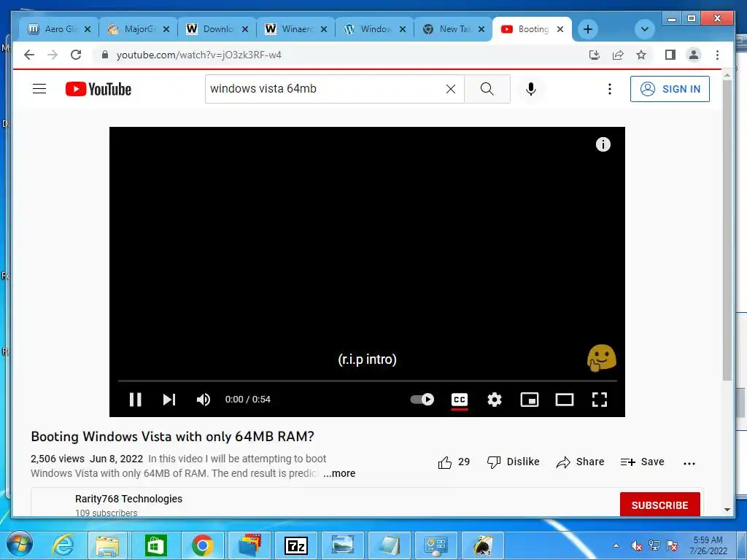Click the address bar URL
Image resolution: width=747 pixels, height=560 pixels.
(198, 55)
